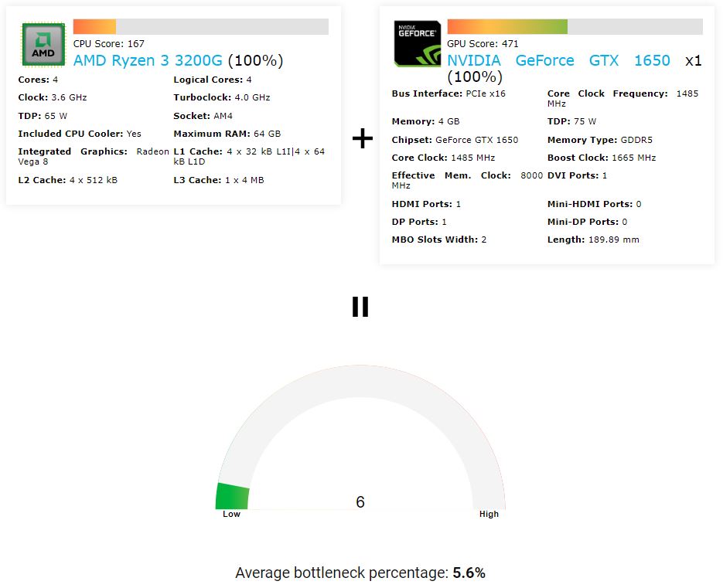Click the Maximum RAM: 64 GB spec

227,134
